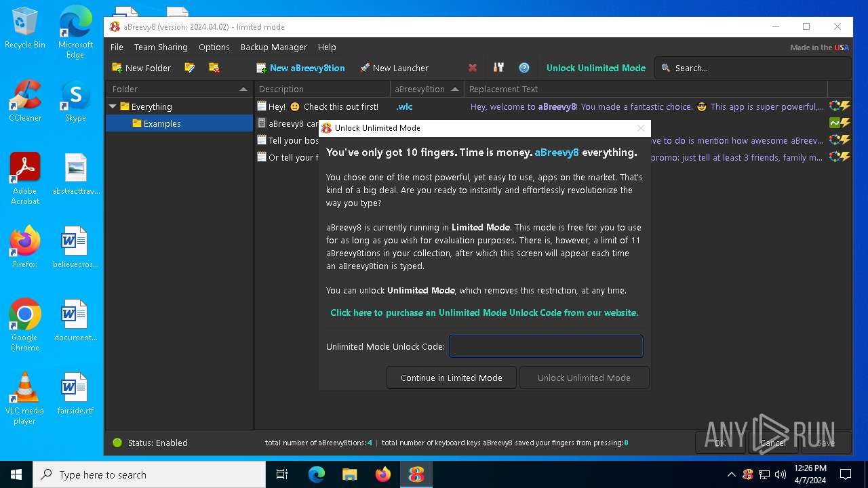Click the purchase Unlimited Mode Unlock Code link
The image size is (868, 488).
click(x=484, y=312)
